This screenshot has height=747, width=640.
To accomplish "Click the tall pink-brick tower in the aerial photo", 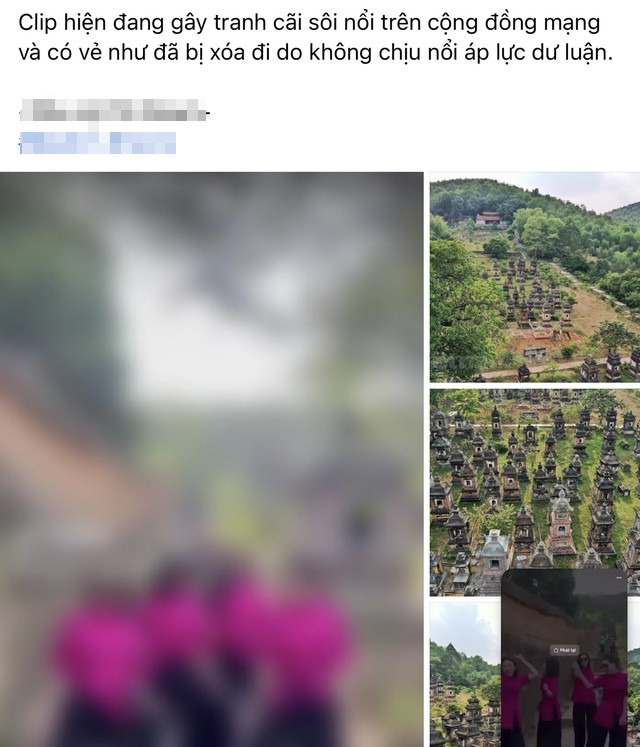I will [561, 524].
